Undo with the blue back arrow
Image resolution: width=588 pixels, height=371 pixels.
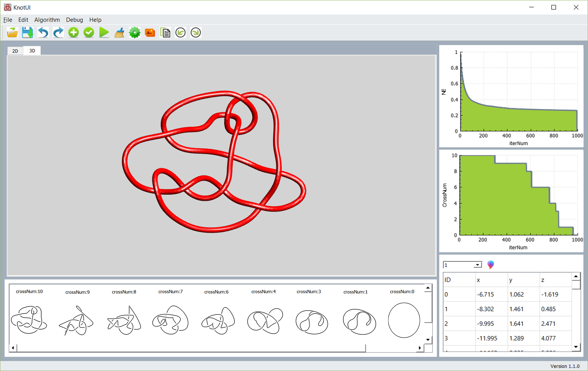pyautogui.click(x=43, y=32)
